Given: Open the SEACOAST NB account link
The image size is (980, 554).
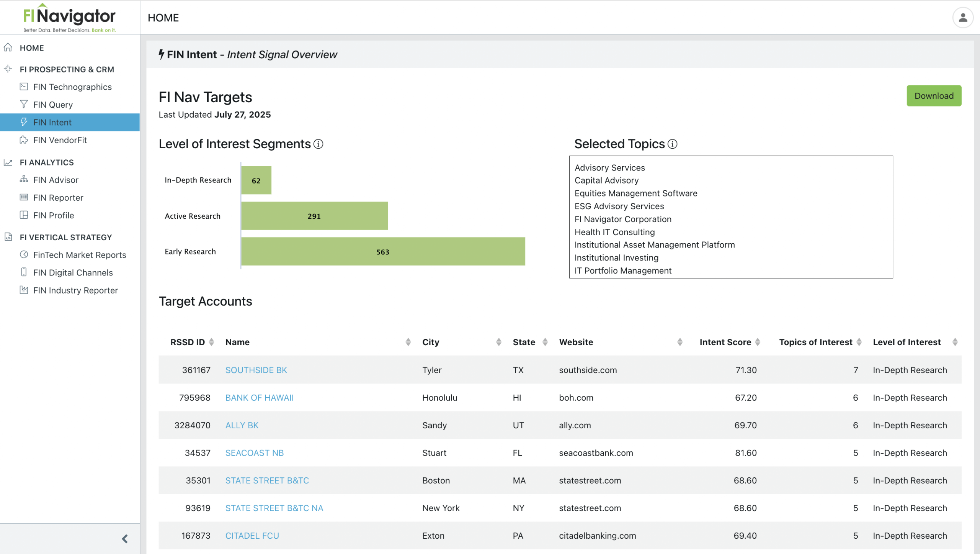Looking at the screenshot, I should [255, 453].
